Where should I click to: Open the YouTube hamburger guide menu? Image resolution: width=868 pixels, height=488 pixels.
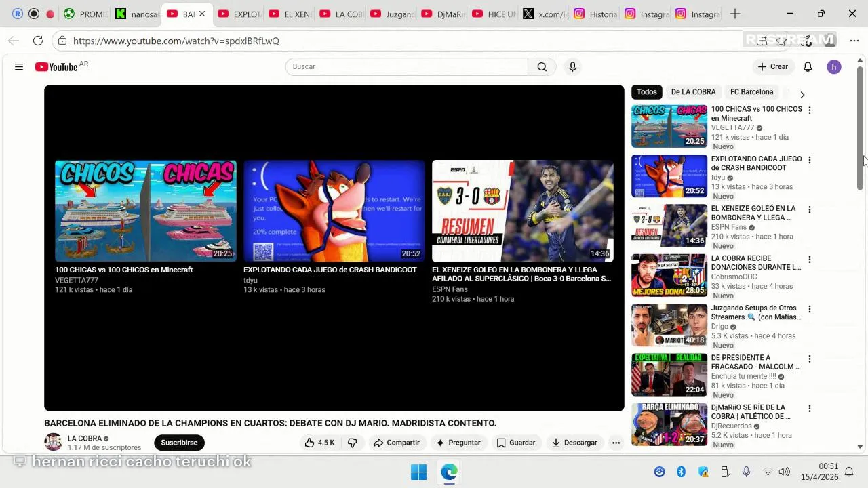19,66
